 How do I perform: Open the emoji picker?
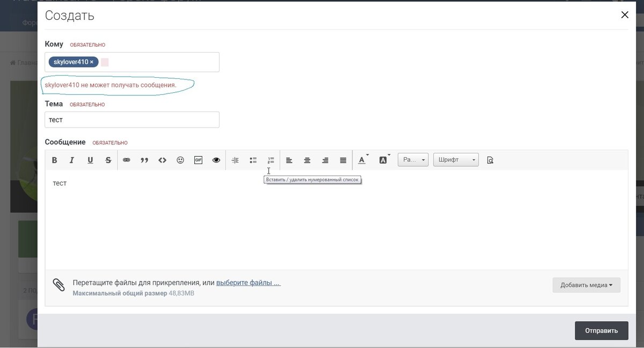[x=180, y=160]
